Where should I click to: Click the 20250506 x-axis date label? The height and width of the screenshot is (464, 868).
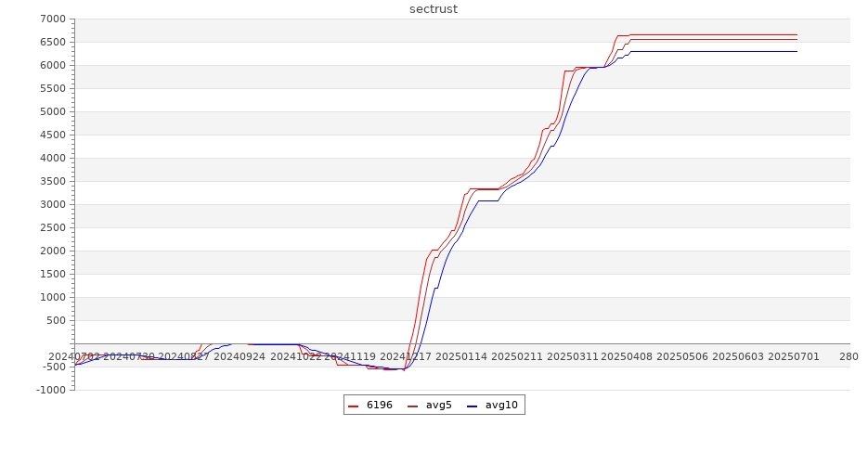[x=683, y=356]
